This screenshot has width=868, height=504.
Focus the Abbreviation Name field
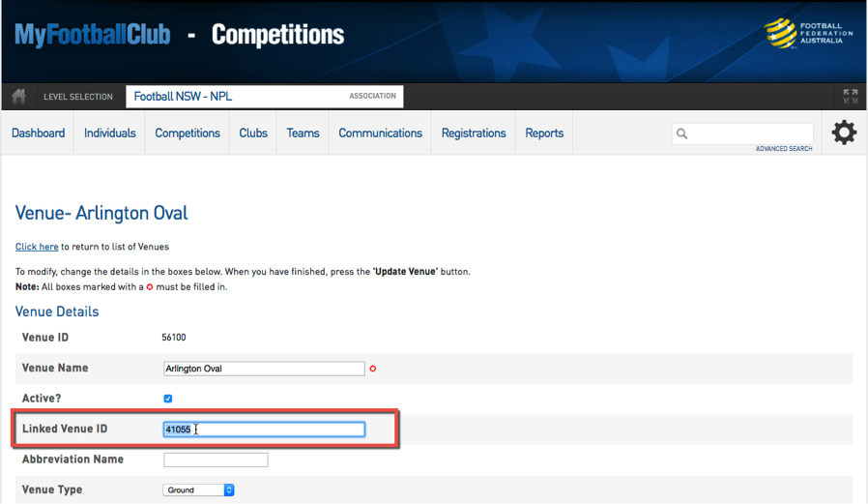click(x=216, y=460)
